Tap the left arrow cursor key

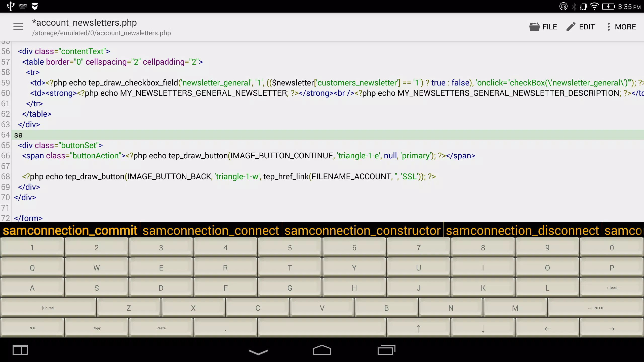pos(547,328)
